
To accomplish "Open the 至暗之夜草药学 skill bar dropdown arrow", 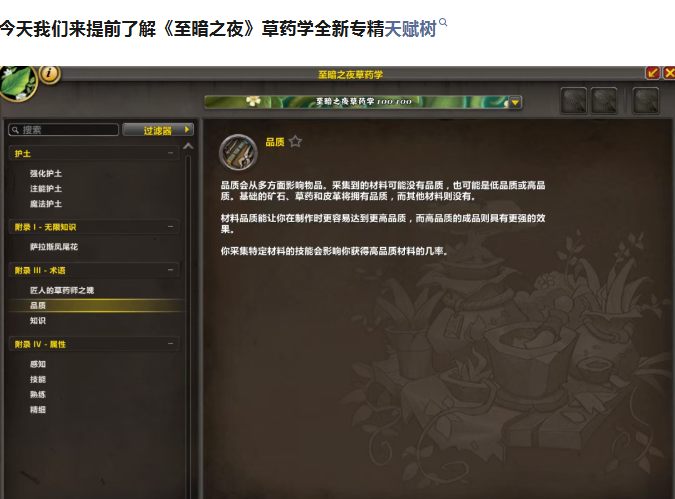I will (x=515, y=102).
